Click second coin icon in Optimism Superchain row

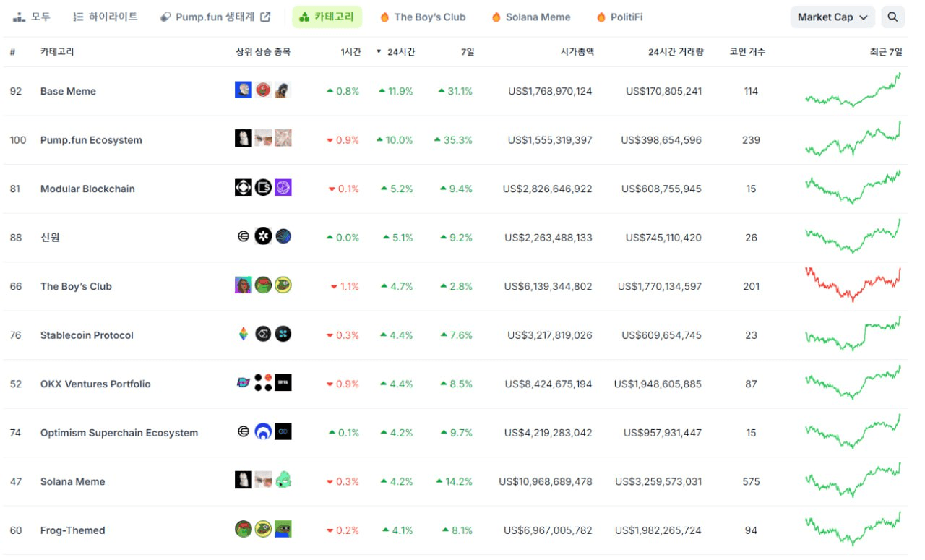coord(263,432)
